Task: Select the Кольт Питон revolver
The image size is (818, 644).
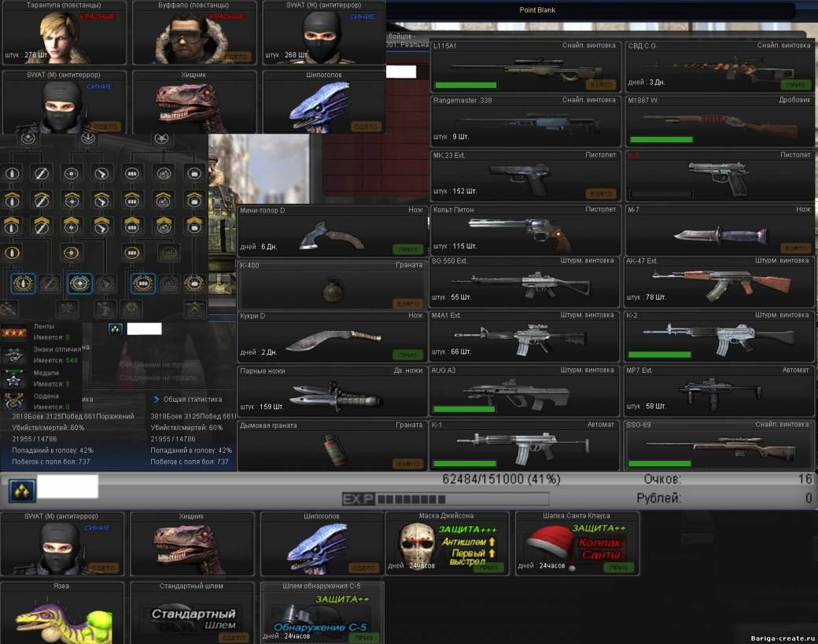Action: (526, 230)
